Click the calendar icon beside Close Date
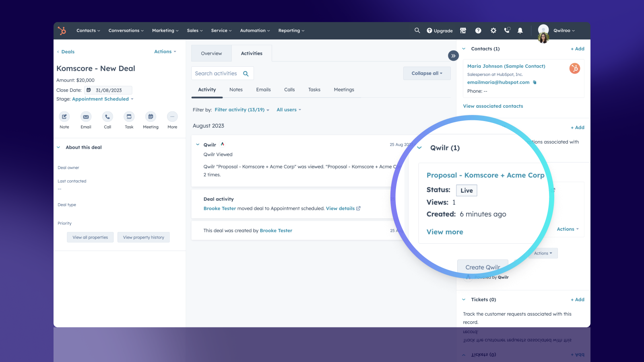644x362 pixels. pyautogui.click(x=89, y=90)
